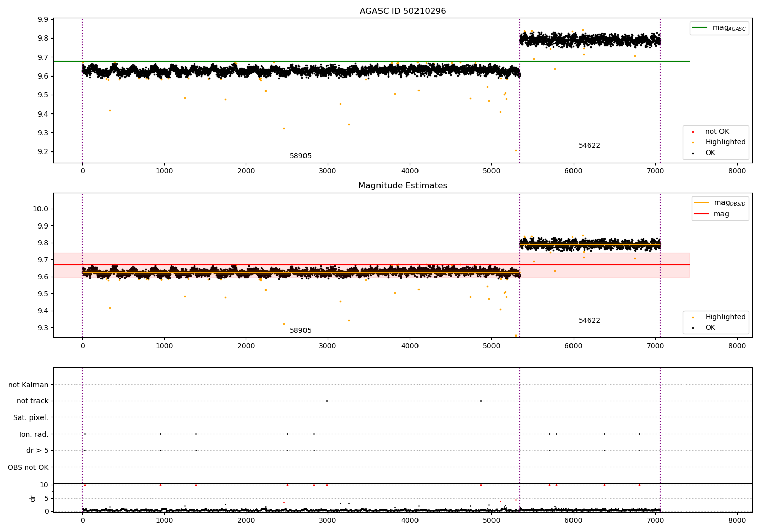
Task: Click the 54622 label in Magnitude Estimates plot
Action: (x=589, y=321)
